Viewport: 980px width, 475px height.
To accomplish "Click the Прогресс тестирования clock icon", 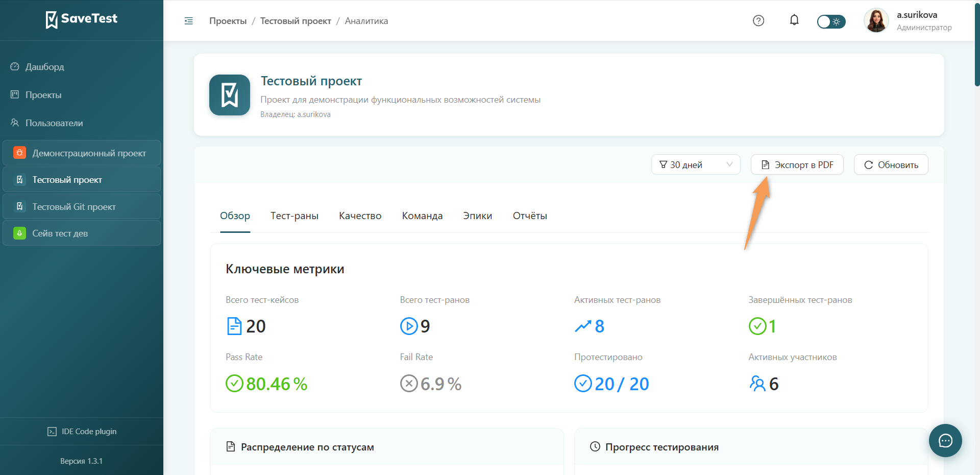I will (595, 446).
